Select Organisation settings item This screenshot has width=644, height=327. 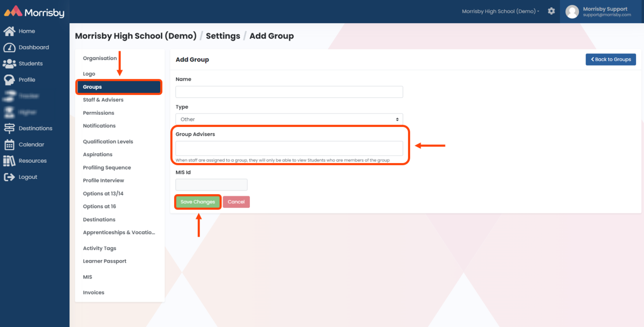pyautogui.click(x=100, y=58)
